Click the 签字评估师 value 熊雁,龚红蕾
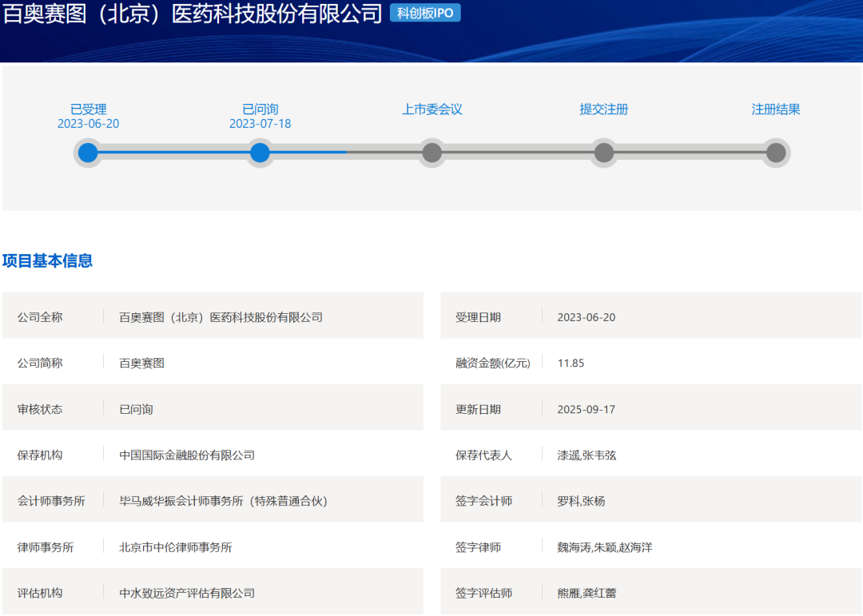This screenshot has width=863, height=616. pyautogui.click(x=587, y=593)
